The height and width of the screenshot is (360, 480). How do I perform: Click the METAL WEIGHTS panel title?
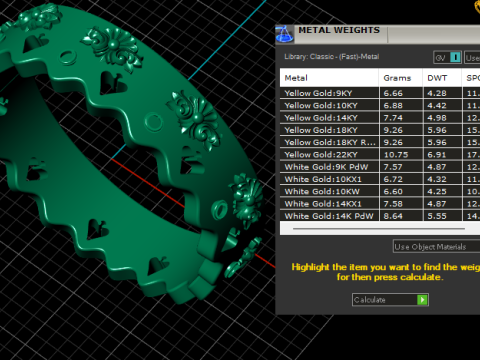339,30
